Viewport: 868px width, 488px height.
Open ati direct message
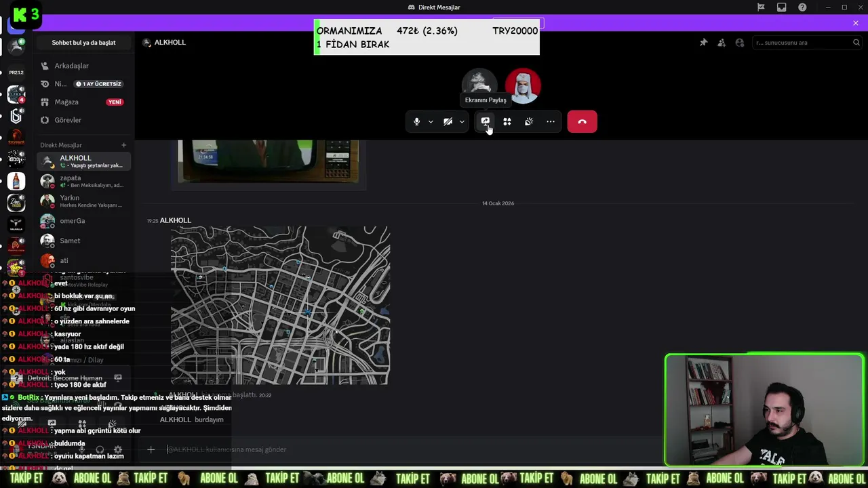coord(84,260)
